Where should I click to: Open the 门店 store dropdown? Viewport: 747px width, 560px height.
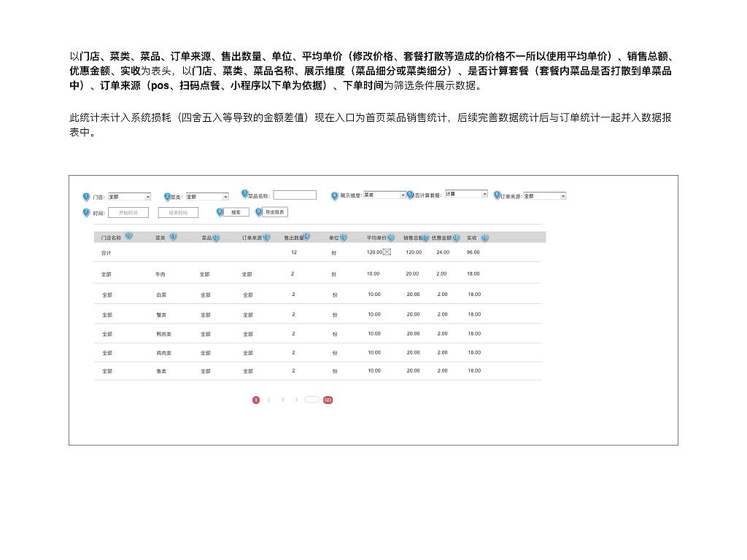click(x=129, y=197)
